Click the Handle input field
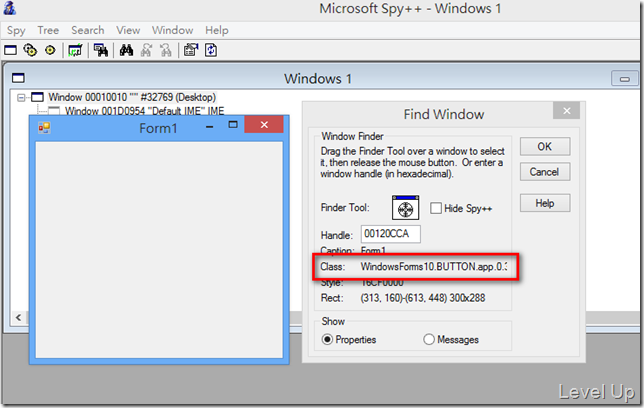Viewport: 644px width, 408px height. pyautogui.click(x=391, y=234)
